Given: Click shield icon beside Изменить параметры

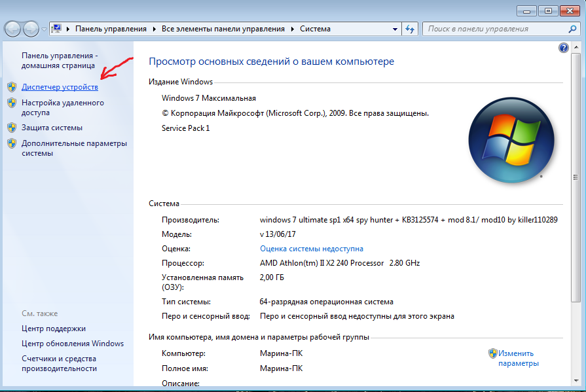Looking at the screenshot, I should (492, 353).
